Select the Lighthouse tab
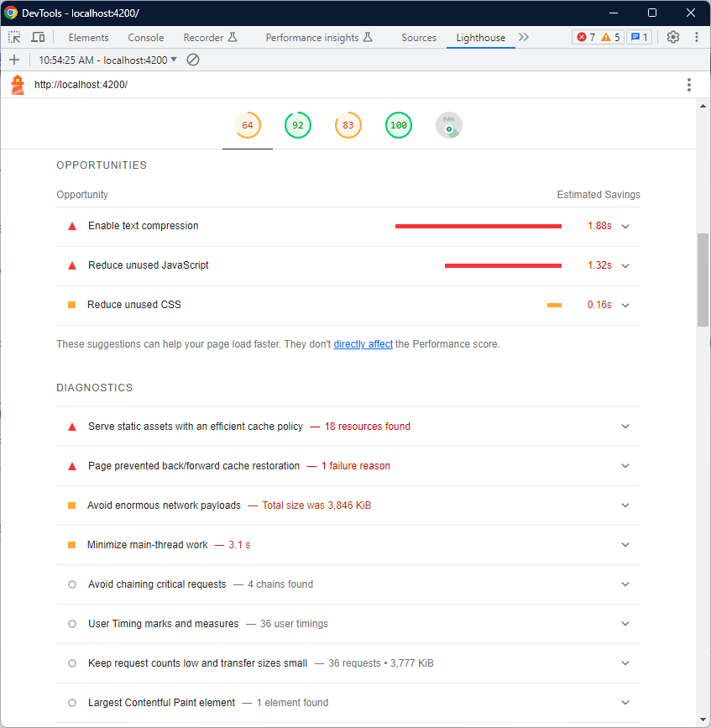 pos(481,38)
